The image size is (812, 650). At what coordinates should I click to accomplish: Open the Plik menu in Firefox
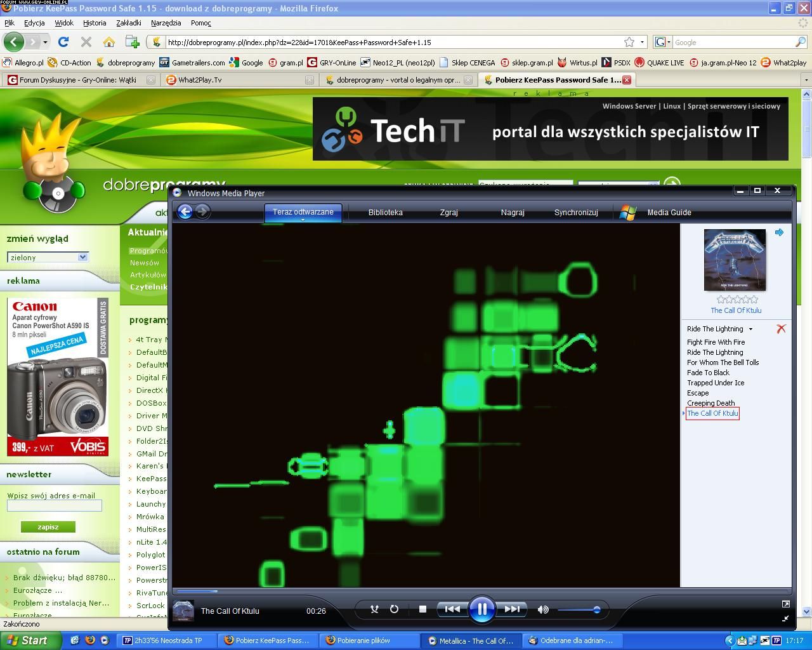click(10, 23)
